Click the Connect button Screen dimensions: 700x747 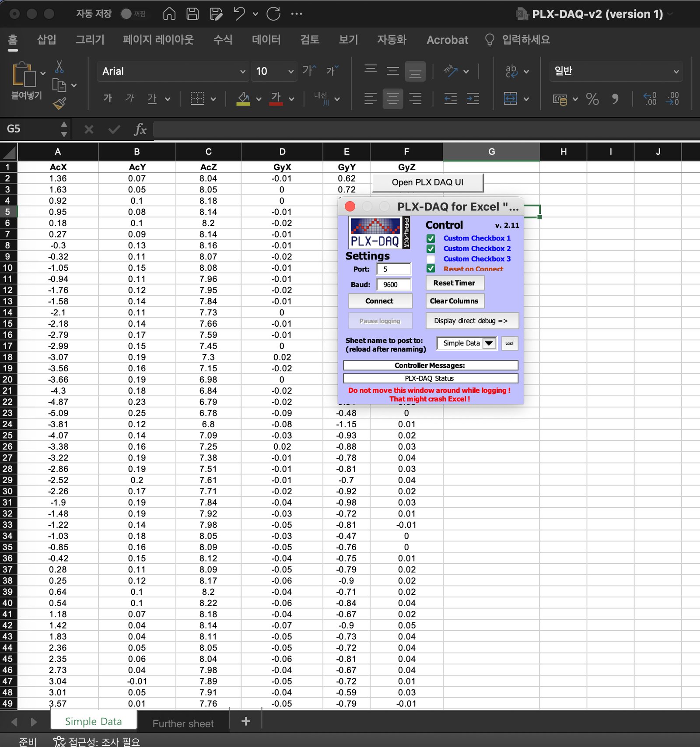pyautogui.click(x=380, y=301)
